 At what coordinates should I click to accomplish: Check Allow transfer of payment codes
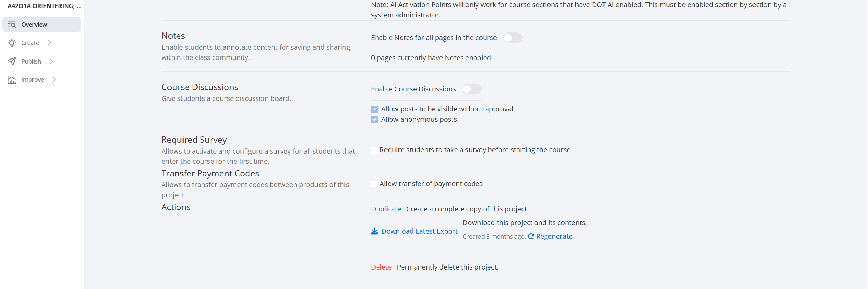point(375,184)
